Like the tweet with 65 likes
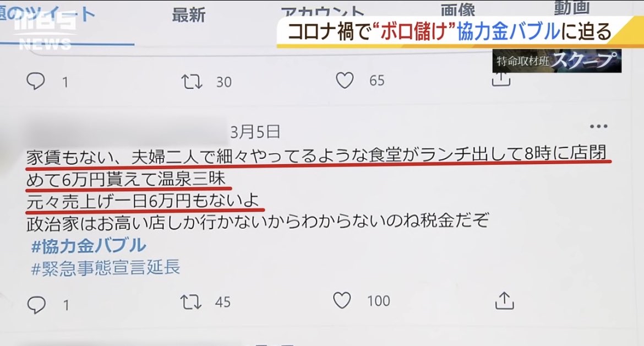 click(345, 80)
